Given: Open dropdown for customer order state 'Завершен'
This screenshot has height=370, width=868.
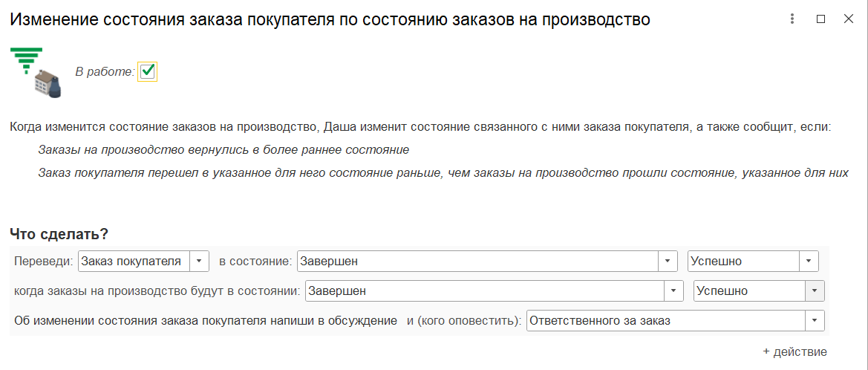Looking at the screenshot, I should [668, 262].
